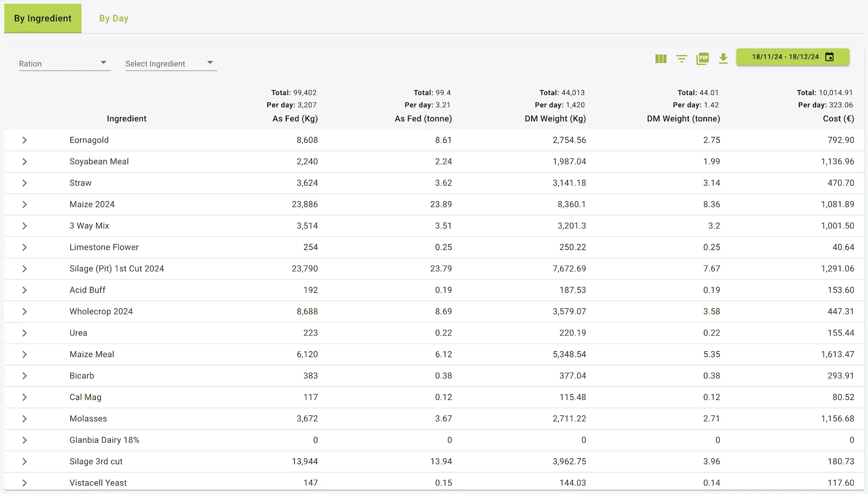Viewport: 868px width, 494px height.
Task: Click the DM Weight (Kg) column header
Action: pyautogui.click(x=555, y=118)
